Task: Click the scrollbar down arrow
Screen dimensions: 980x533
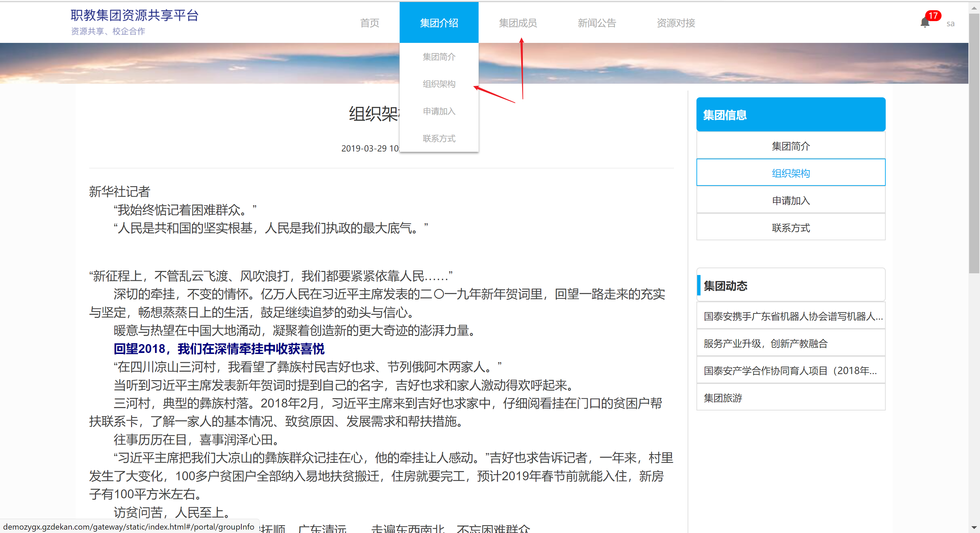Action: tap(974, 528)
